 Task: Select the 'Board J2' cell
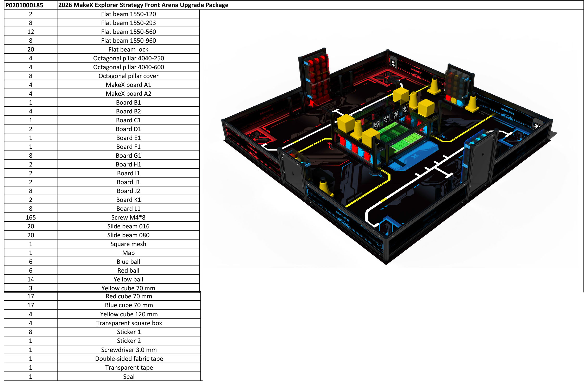coord(128,191)
